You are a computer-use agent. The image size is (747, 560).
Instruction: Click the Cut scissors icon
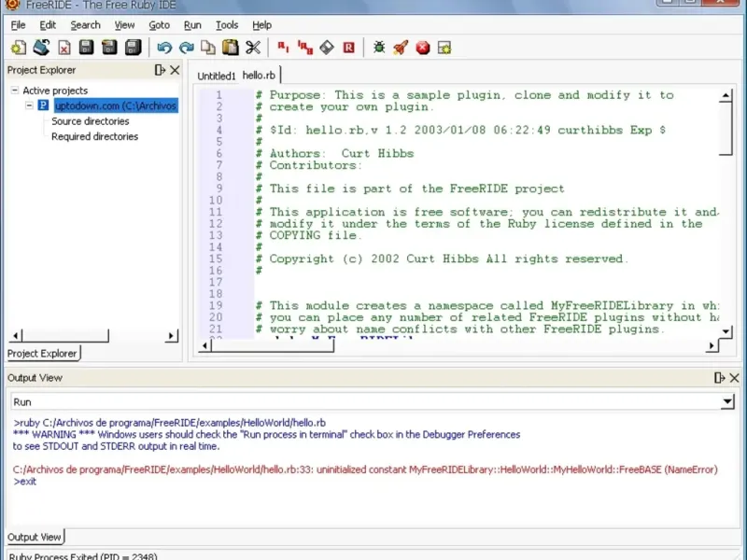click(x=253, y=48)
